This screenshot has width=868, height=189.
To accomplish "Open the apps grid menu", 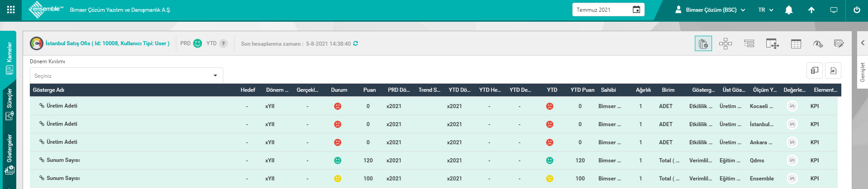I will pyautogui.click(x=11, y=9).
